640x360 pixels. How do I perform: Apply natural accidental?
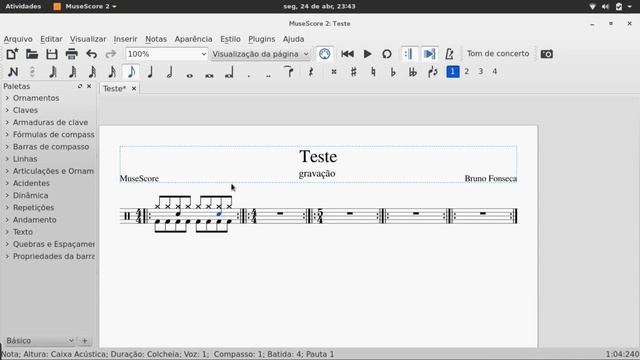pos(373,72)
